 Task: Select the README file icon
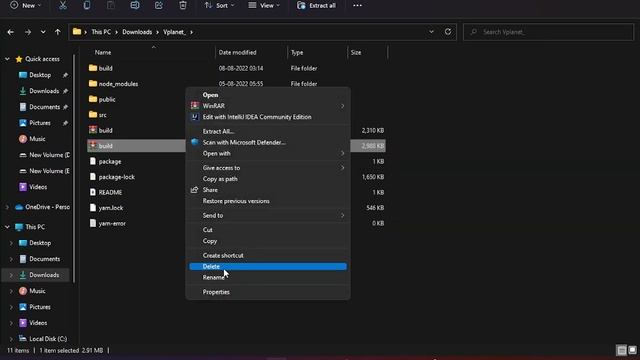pos(93,192)
